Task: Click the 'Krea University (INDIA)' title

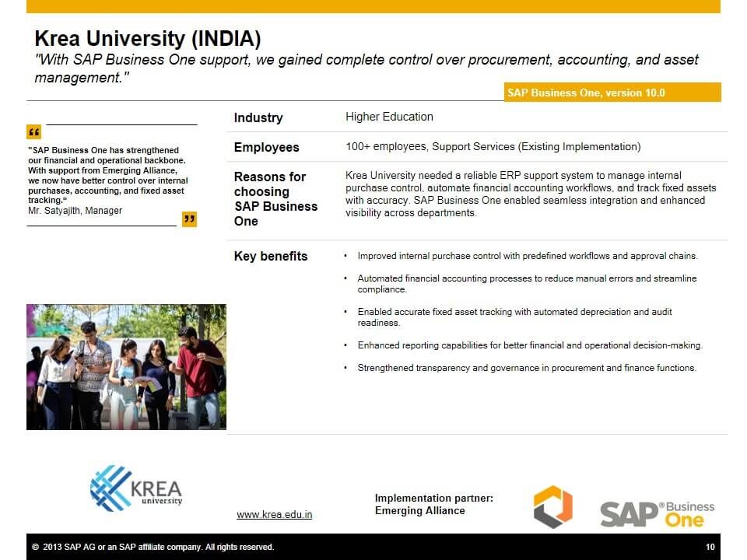Action: (x=148, y=39)
